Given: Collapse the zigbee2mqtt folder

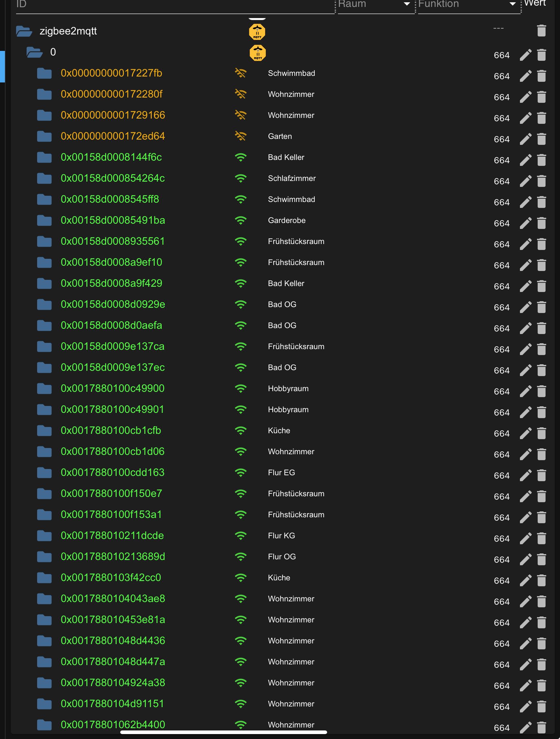Looking at the screenshot, I should [24, 32].
